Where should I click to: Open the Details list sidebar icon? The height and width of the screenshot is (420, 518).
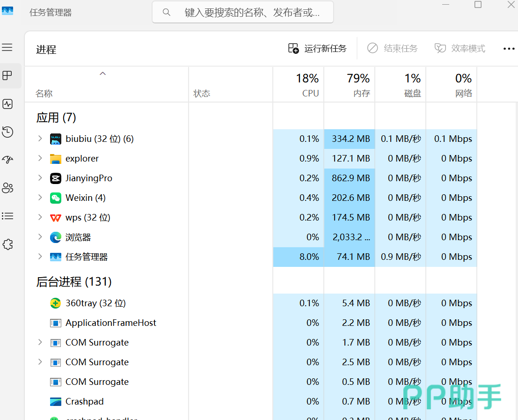coord(7,216)
